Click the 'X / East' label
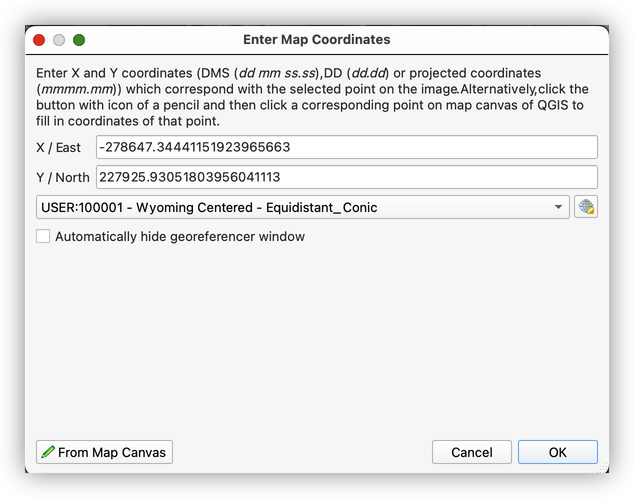 coord(58,148)
